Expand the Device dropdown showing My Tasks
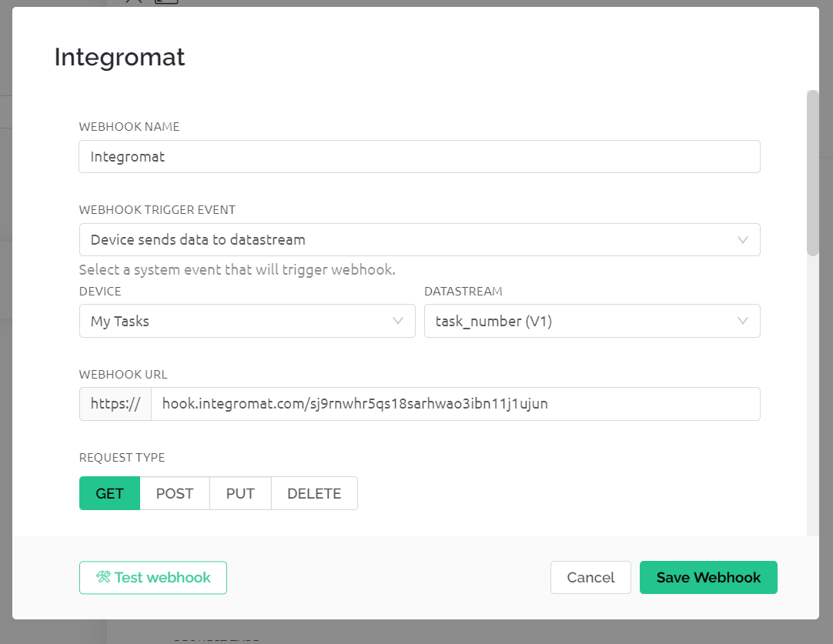This screenshot has width=833, height=644. click(247, 321)
